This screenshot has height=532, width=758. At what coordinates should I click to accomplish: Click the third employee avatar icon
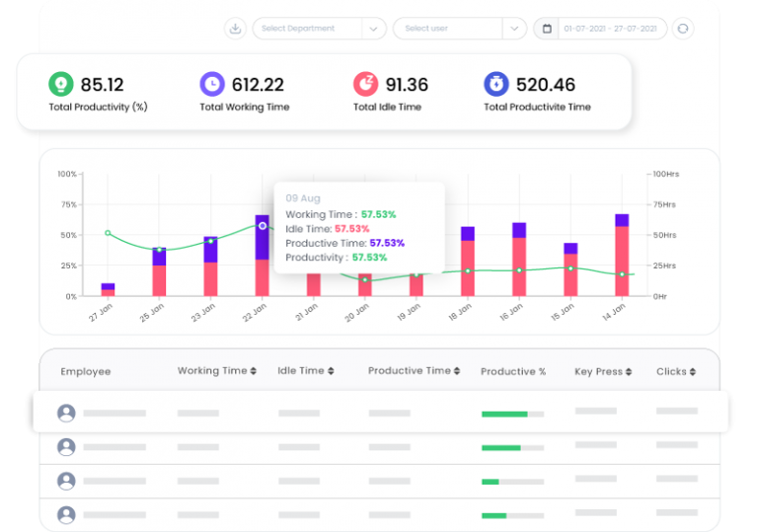pyautogui.click(x=66, y=481)
